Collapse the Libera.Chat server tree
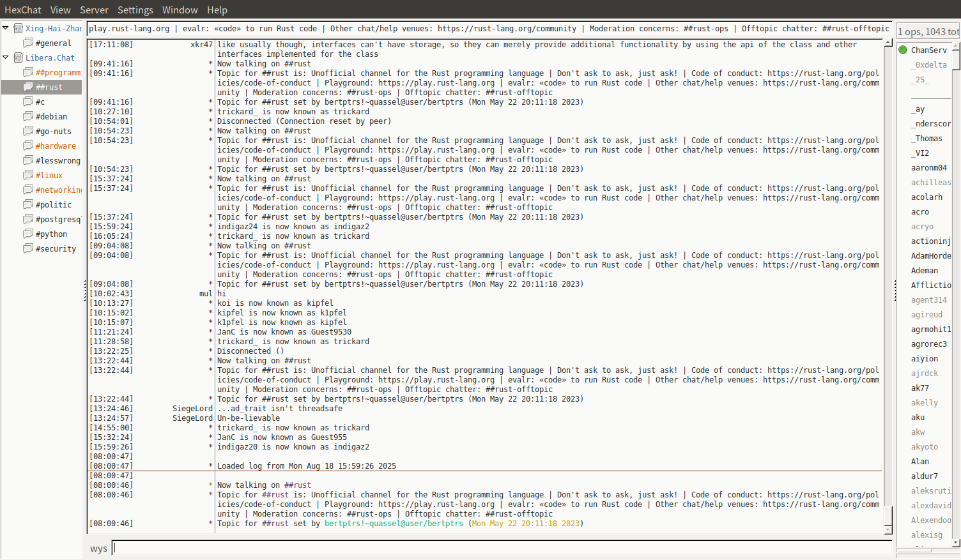This screenshot has height=560, width=961. tap(6, 57)
